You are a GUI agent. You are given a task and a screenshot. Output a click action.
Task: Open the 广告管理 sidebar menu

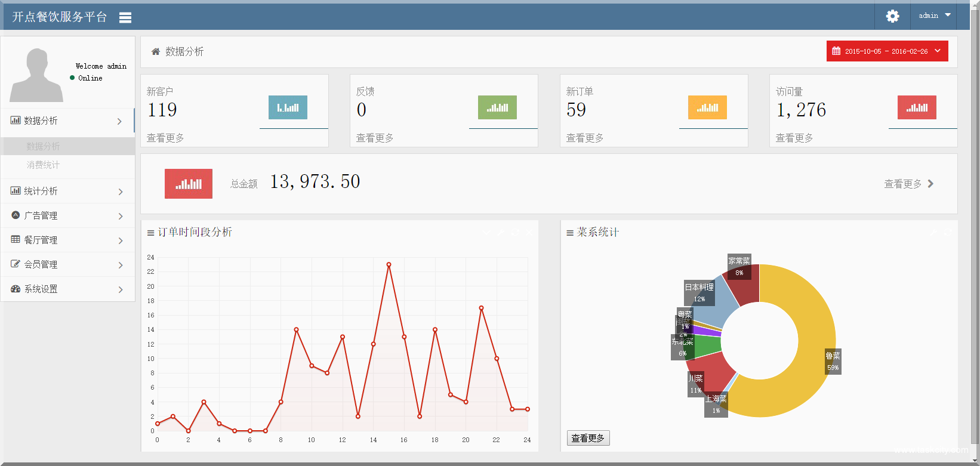pos(67,215)
